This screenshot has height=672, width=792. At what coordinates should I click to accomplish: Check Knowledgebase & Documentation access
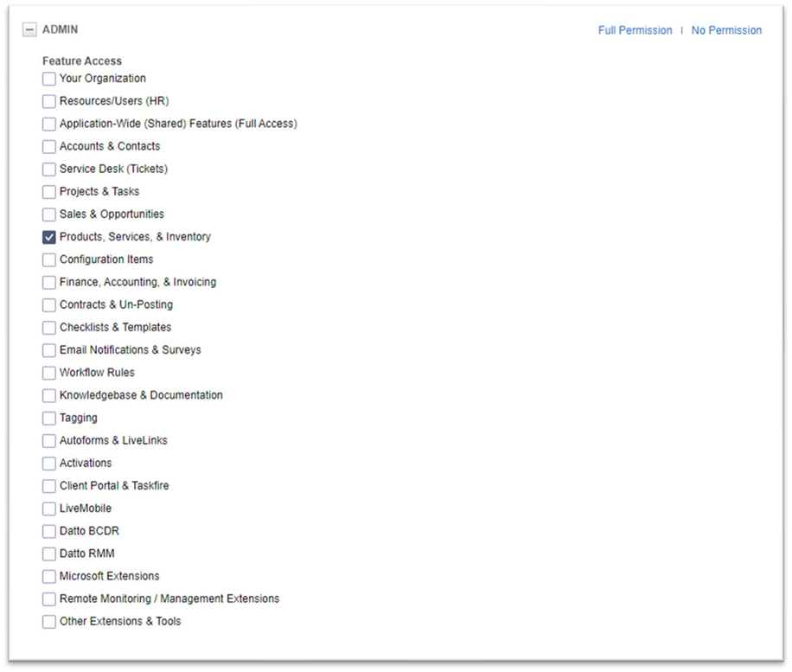(x=48, y=395)
